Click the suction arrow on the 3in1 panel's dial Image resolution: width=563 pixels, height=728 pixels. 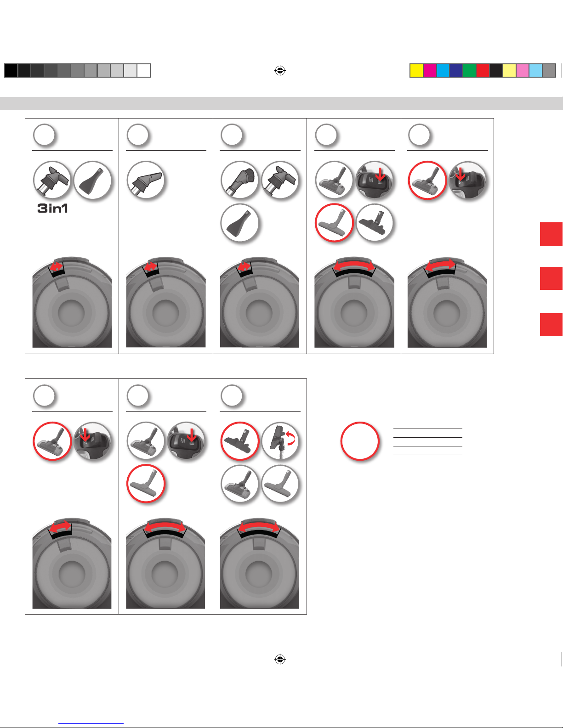(57, 267)
